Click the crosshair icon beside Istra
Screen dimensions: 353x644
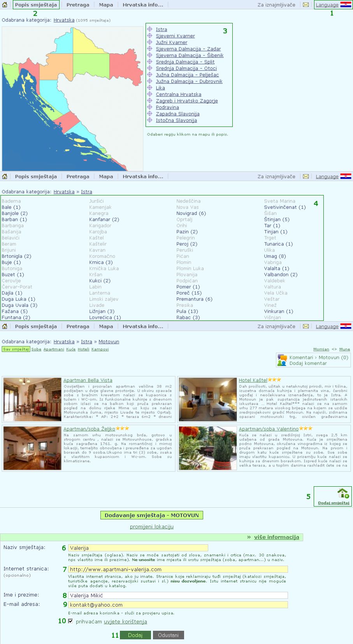pos(149,29)
